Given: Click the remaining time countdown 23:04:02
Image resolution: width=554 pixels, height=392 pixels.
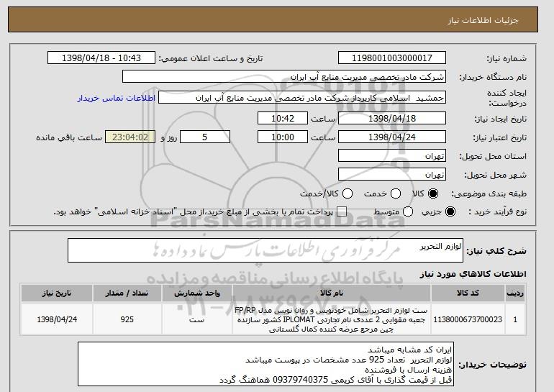Looking at the screenshot, I should (130, 137).
